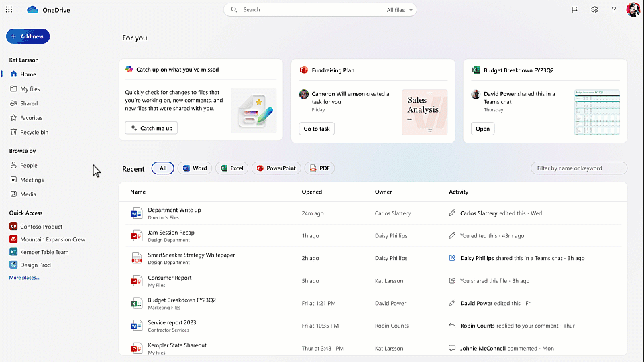This screenshot has width=644, height=362.
Task: Open the Mountain Expansion Crew icon
Action: [13, 239]
